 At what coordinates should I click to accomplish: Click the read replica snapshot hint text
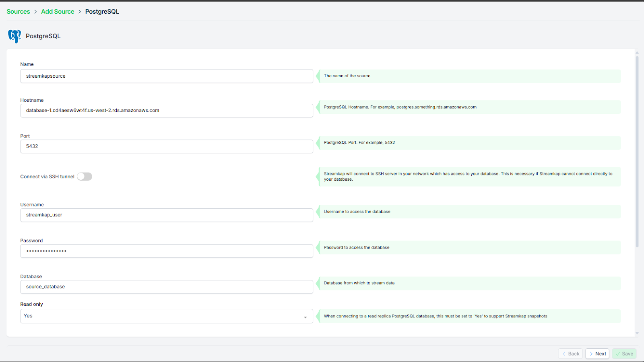(x=436, y=316)
